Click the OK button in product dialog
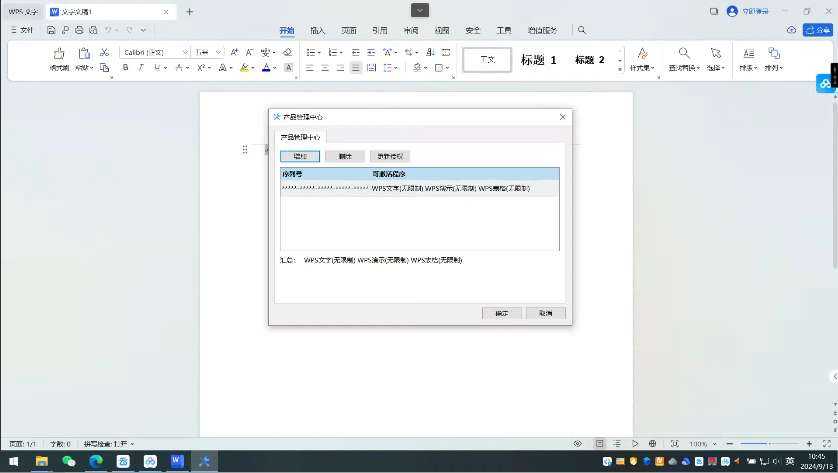 point(501,313)
